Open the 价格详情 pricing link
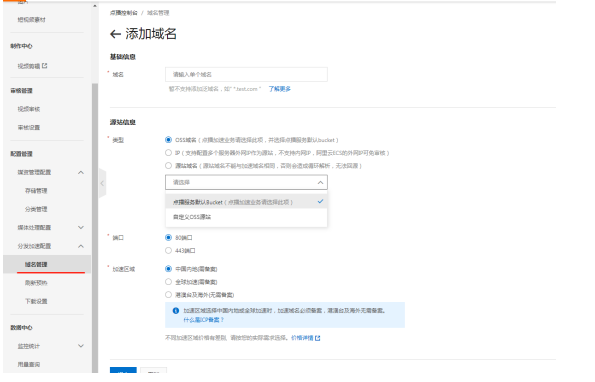The height and width of the screenshot is (382, 595). [x=302, y=338]
